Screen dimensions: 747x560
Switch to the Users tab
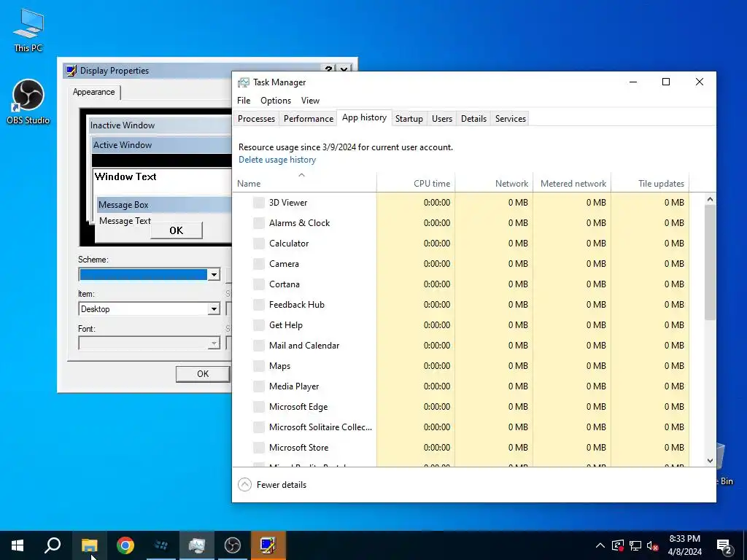(442, 119)
